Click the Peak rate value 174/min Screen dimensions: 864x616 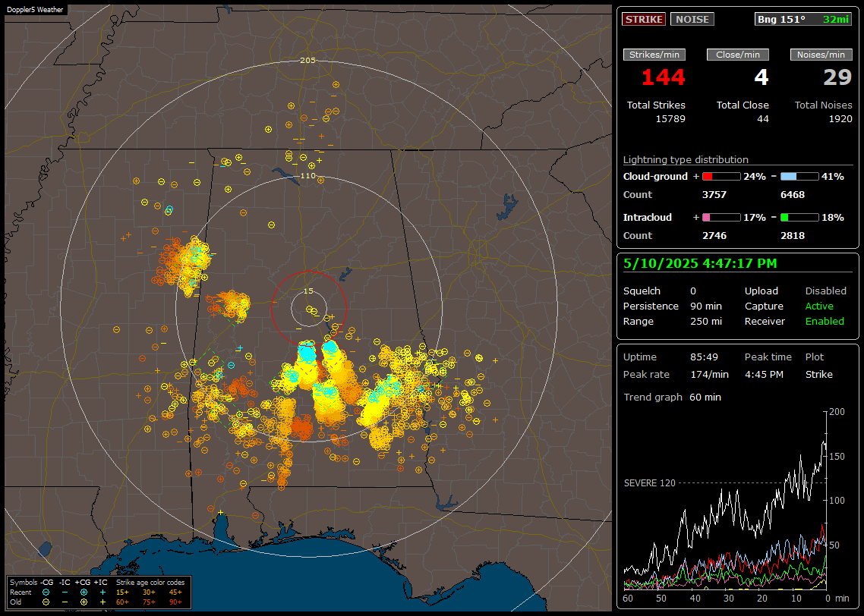click(x=709, y=375)
